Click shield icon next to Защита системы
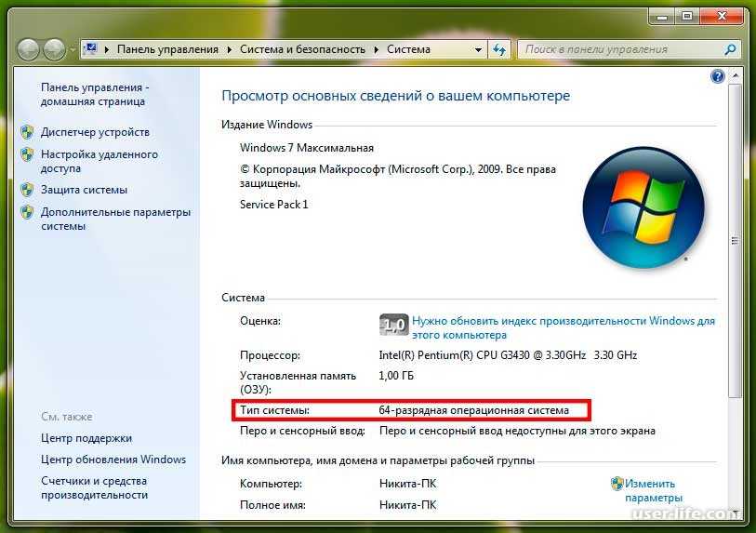The image size is (756, 533). pos(28,190)
